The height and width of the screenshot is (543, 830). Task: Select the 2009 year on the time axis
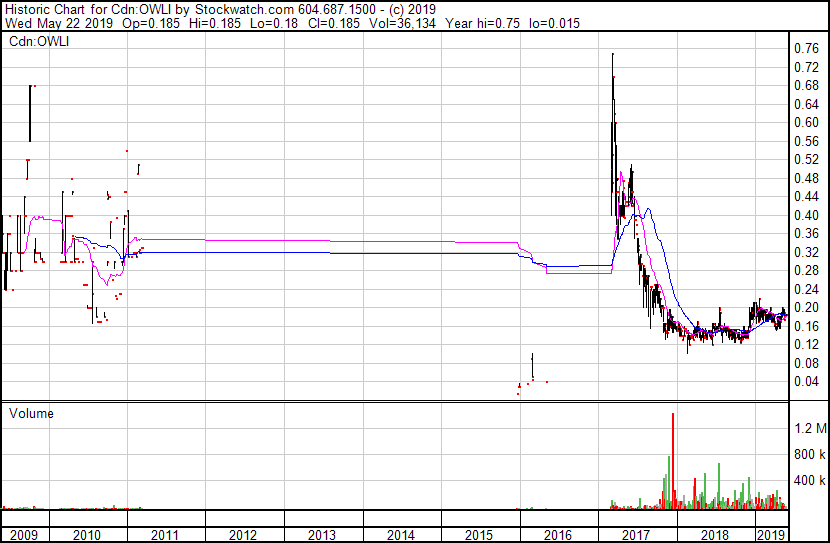(x=23, y=535)
